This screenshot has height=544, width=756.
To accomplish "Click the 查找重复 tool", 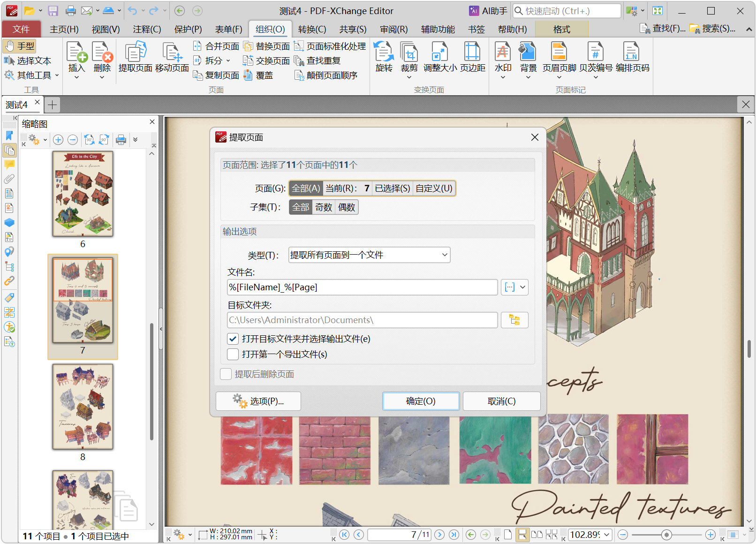I will point(318,60).
